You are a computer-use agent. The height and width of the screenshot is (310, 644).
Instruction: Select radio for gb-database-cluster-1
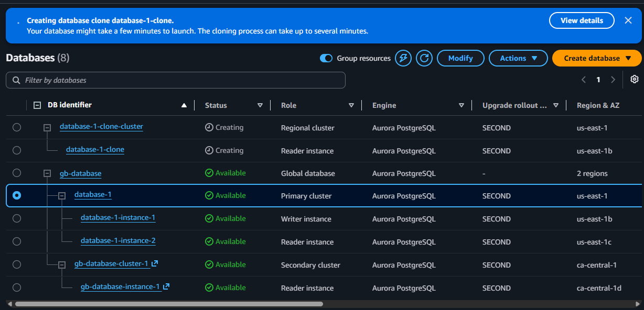coord(17,264)
